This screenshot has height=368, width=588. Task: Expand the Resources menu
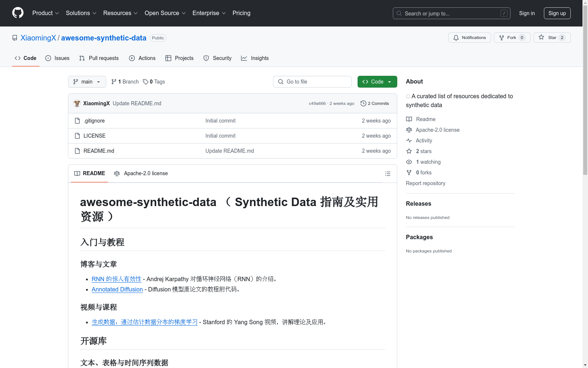[x=121, y=13]
